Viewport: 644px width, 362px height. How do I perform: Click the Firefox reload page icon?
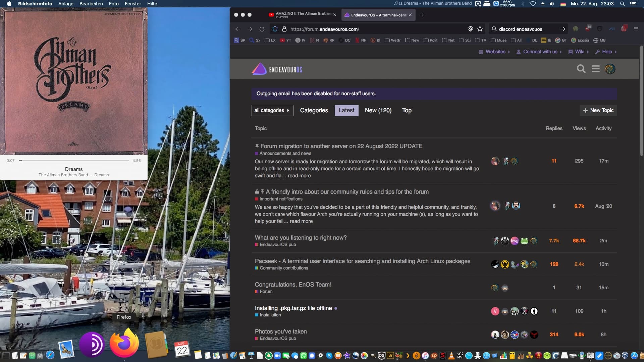[262, 29]
